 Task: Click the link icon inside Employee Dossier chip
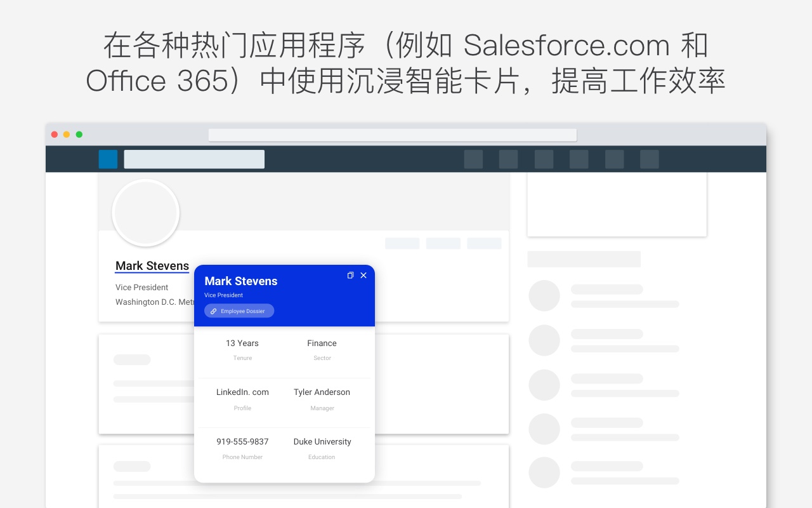[213, 311]
